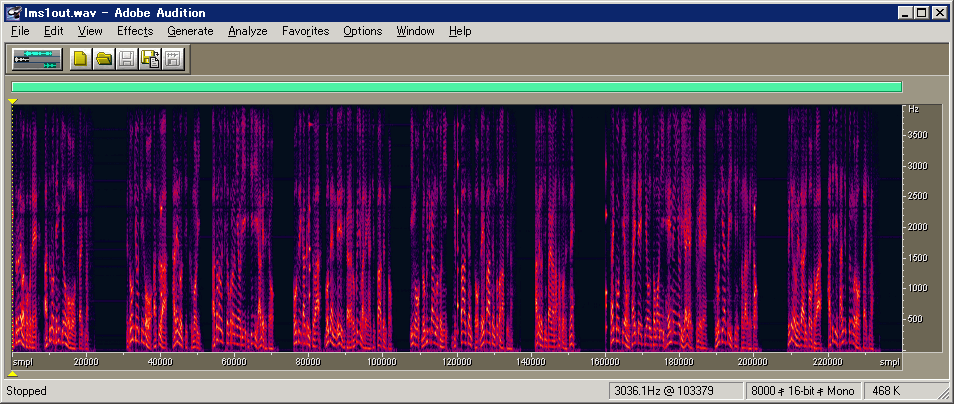The image size is (954, 404).
Task: Maximize the Adobe Audition window
Action: point(921,12)
